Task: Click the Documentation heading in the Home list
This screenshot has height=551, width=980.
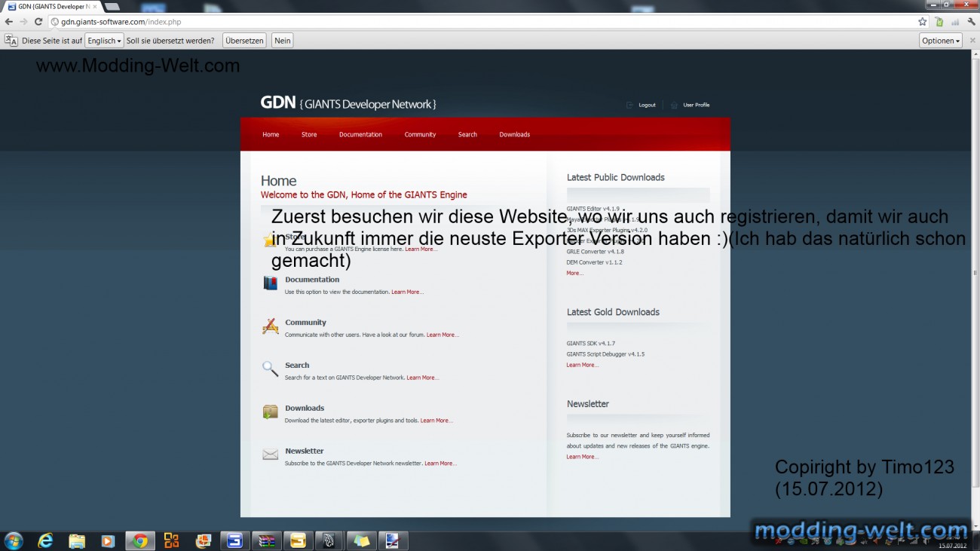Action: click(x=312, y=280)
